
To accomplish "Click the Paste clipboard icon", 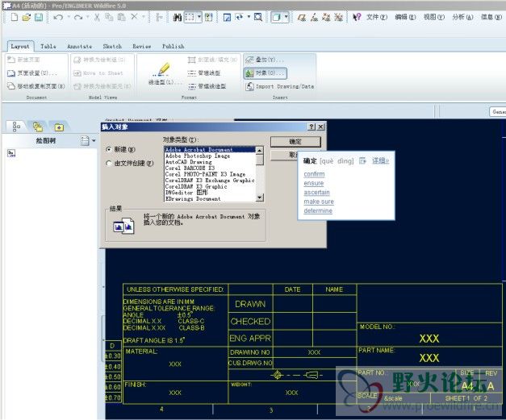I will [122, 17].
